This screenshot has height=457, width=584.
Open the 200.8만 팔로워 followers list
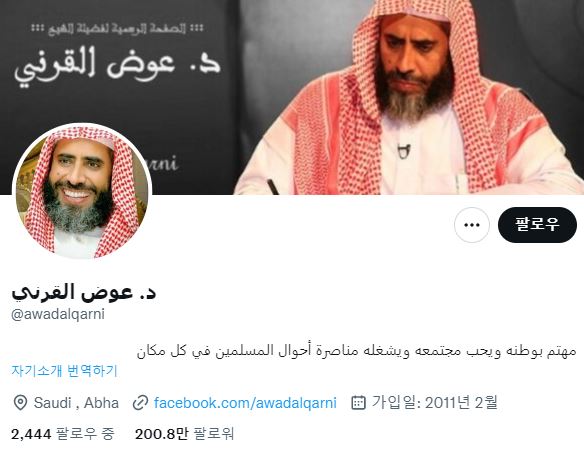tap(184, 434)
